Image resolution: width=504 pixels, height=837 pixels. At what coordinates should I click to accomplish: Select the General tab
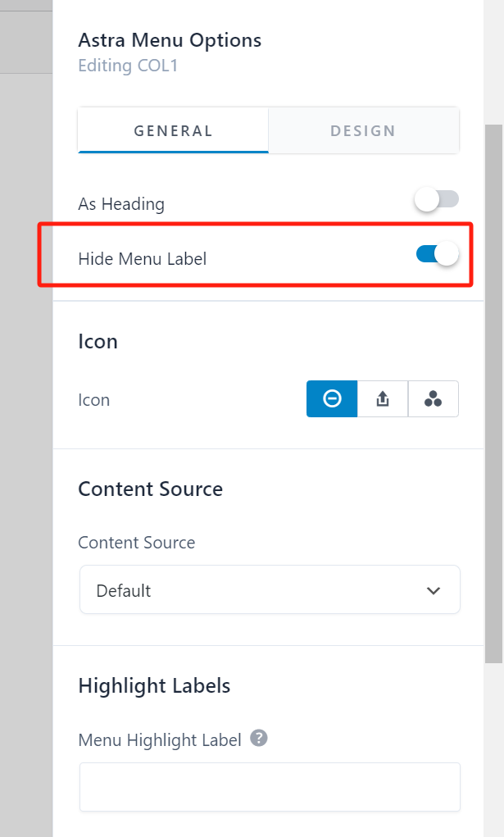(173, 130)
